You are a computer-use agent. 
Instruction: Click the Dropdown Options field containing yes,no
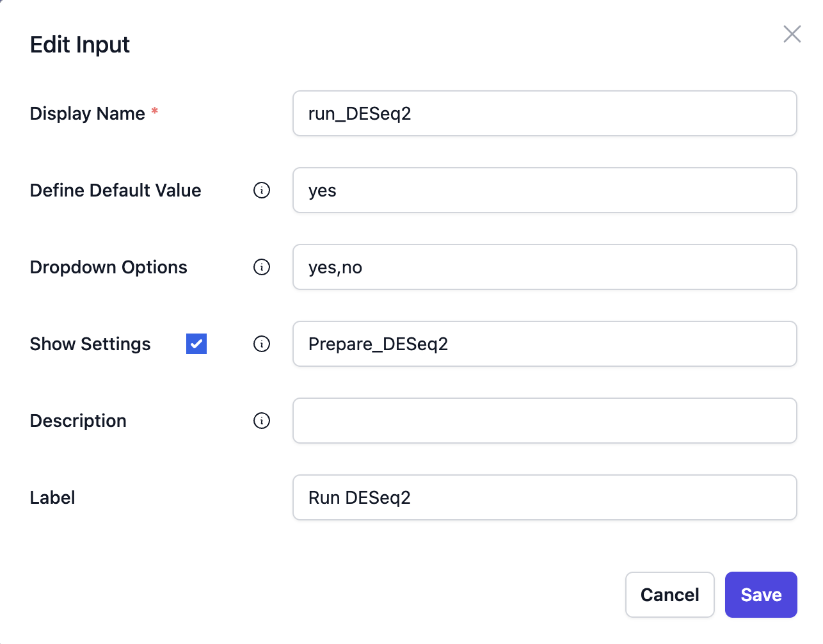[x=544, y=267]
